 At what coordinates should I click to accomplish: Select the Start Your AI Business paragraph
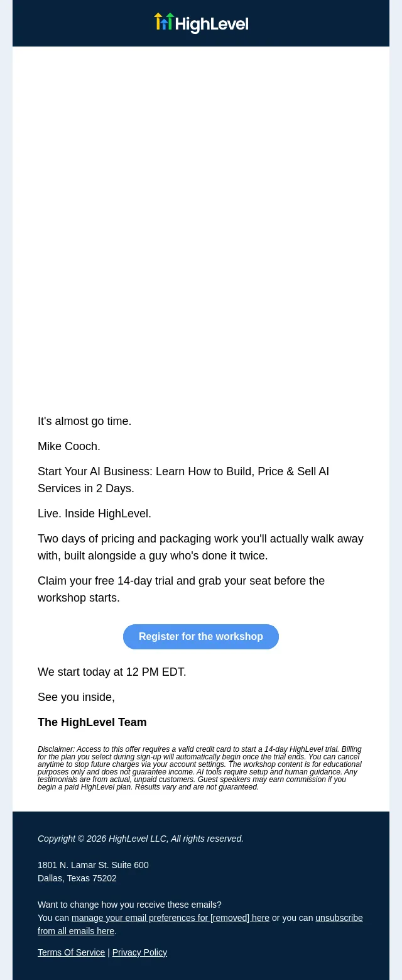183,480
